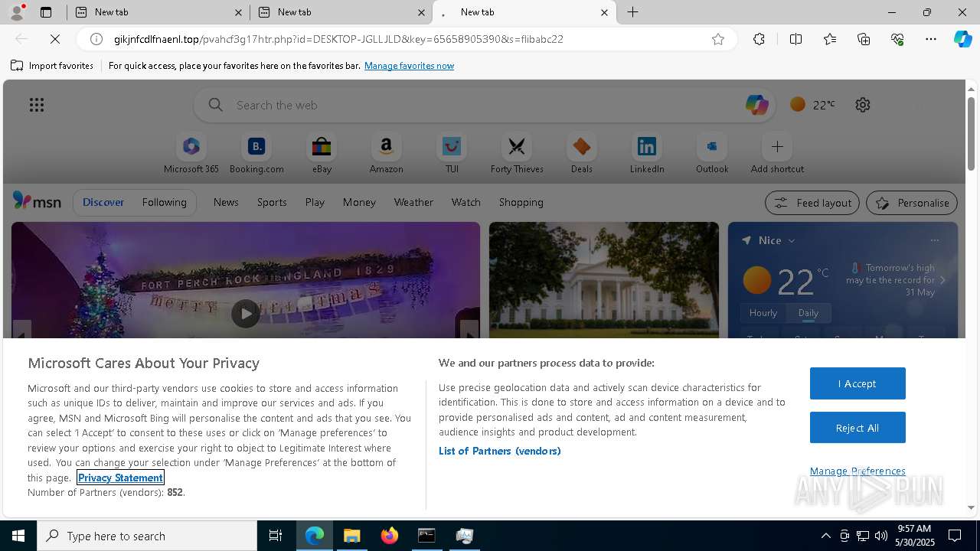Open the tab actions menu icon
This screenshot has height=551, width=980.
(46, 12)
